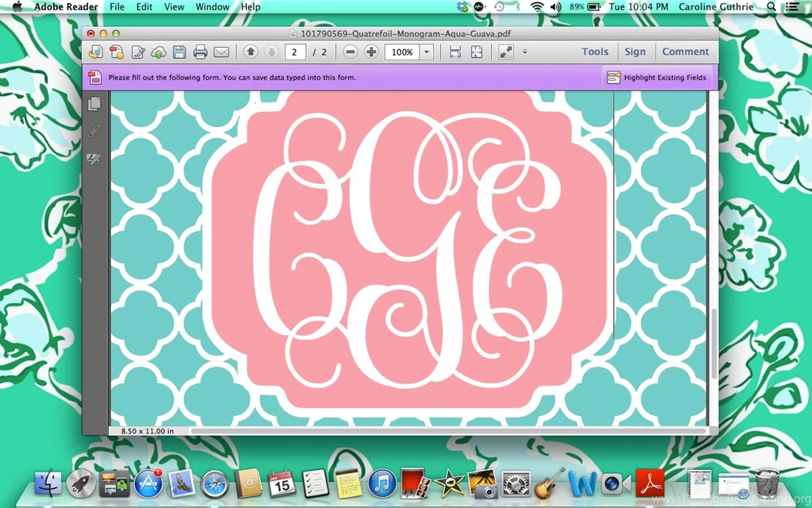Toggle Highlight Existing Fields
Viewport: 812px width, 508px height.
[x=657, y=77]
